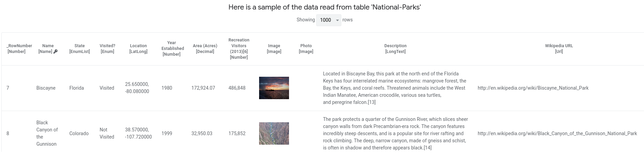Click the Photo Image column header

[306, 49]
